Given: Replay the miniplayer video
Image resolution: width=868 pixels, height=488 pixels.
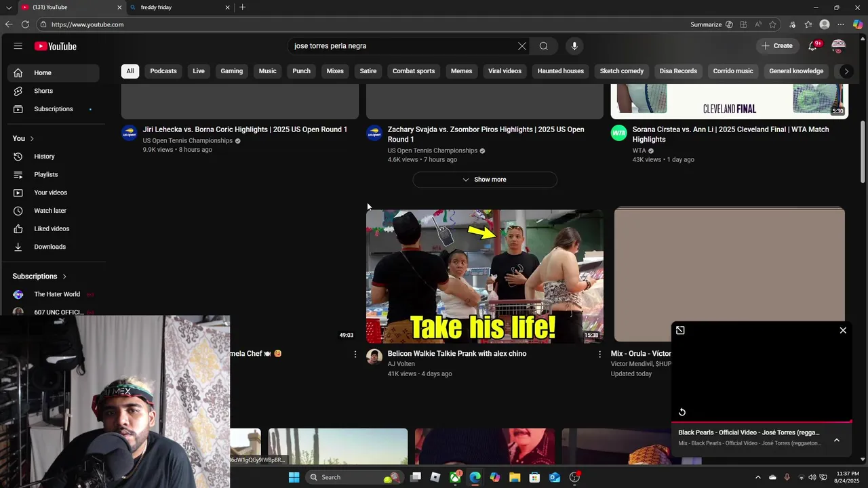Looking at the screenshot, I should 682,412.
